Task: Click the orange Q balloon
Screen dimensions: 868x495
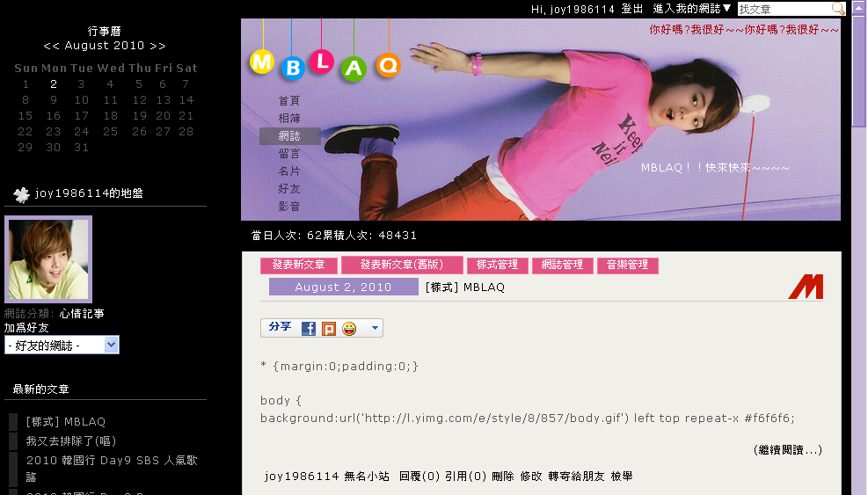Action: (x=388, y=65)
